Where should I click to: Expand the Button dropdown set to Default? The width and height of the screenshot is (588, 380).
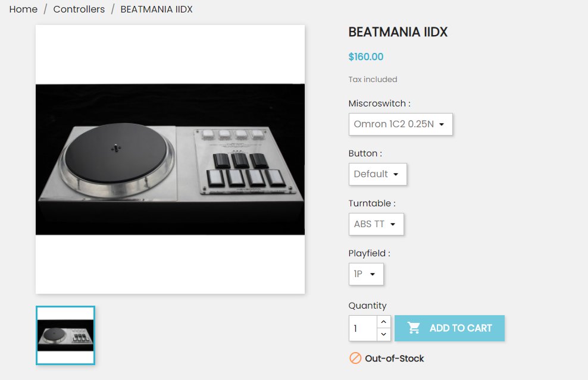tap(377, 174)
